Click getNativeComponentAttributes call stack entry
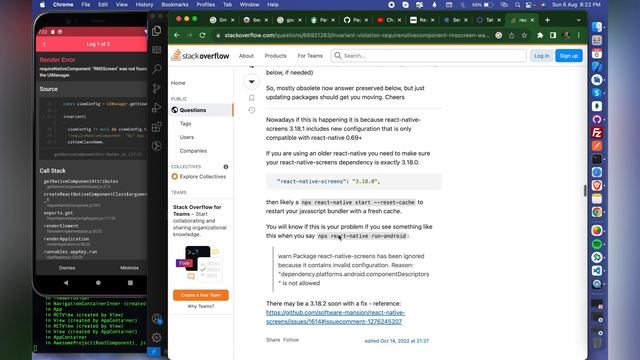Viewport: 640px width, 360px height. (x=81, y=181)
